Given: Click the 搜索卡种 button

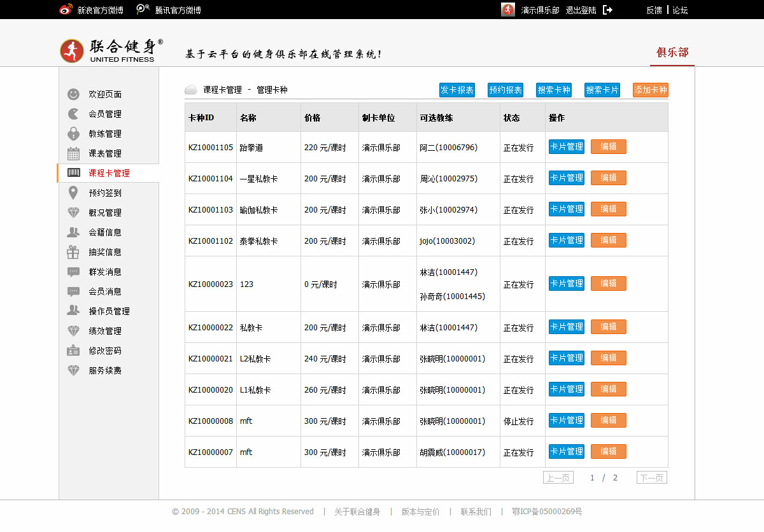Looking at the screenshot, I should (554, 90).
